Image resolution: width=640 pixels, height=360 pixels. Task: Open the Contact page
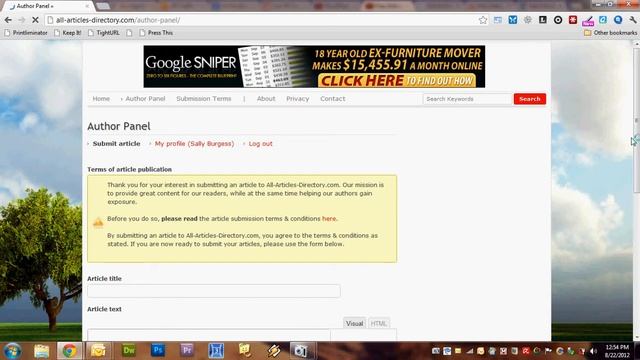point(333,99)
